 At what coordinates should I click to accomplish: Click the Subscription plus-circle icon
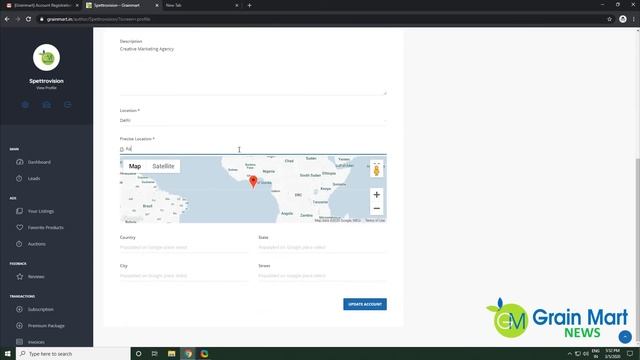19,309
